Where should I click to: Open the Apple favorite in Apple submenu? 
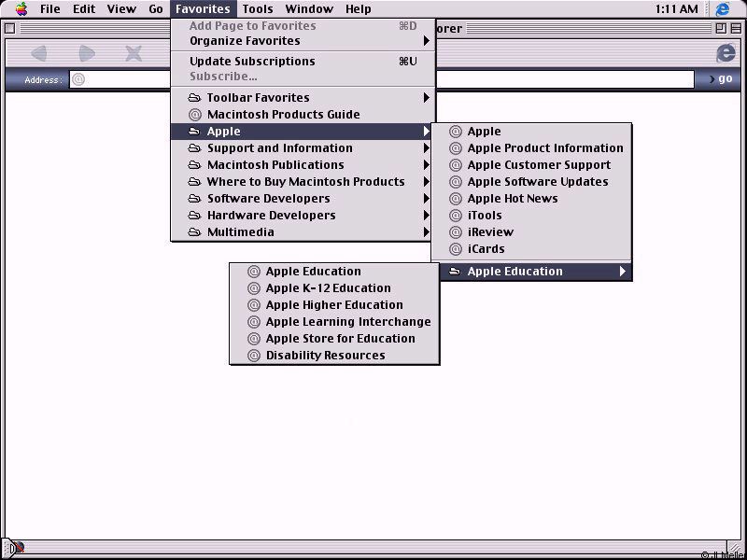[531, 132]
